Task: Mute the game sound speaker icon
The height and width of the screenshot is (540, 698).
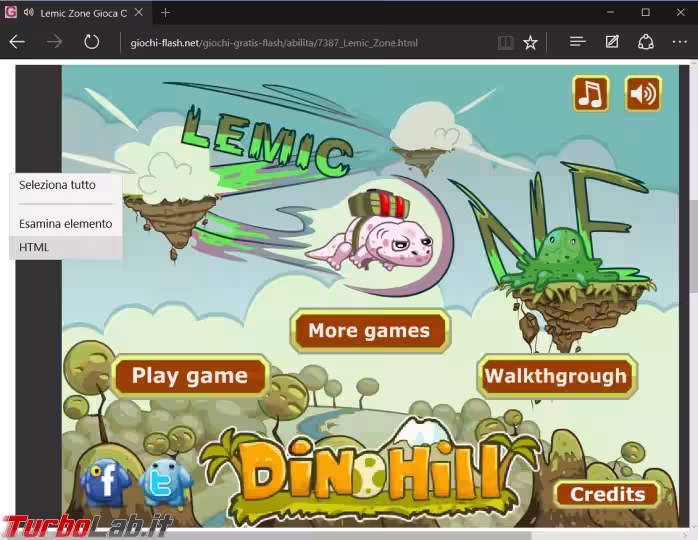Action: coord(643,94)
